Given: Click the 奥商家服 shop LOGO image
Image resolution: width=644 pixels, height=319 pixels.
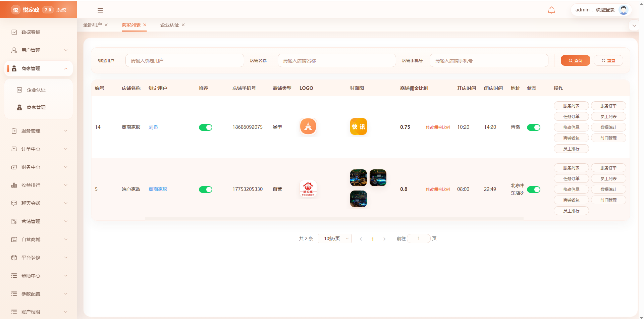Looking at the screenshot, I should coord(308,127).
